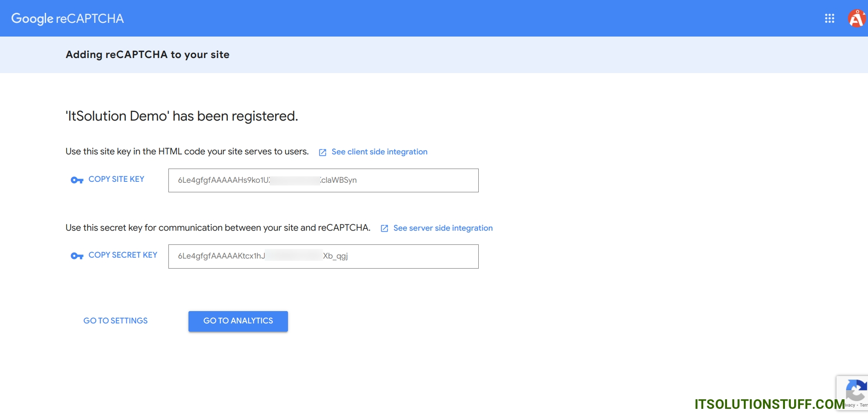This screenshot has height=418, width=868.
Task: Click the key icon beside COPY SITE KEY
Action: 77,180
